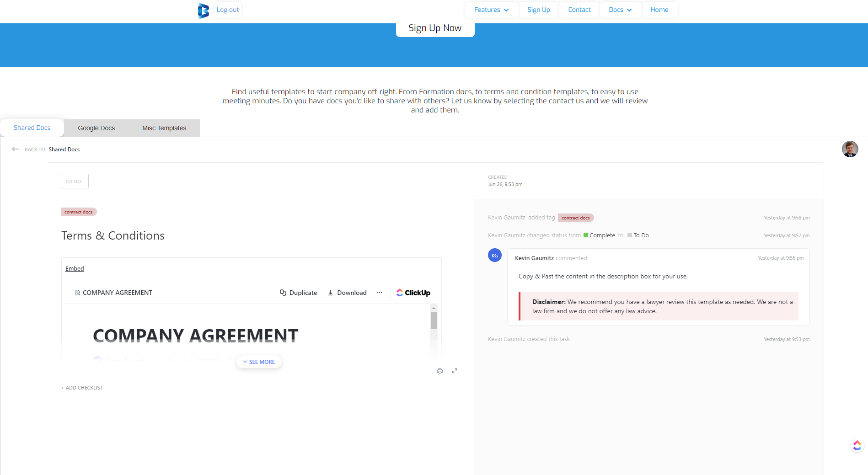The height and width of the screenshot is (475, 868).
Task: Click the user profile photo at top right
Action: [850, 149]
